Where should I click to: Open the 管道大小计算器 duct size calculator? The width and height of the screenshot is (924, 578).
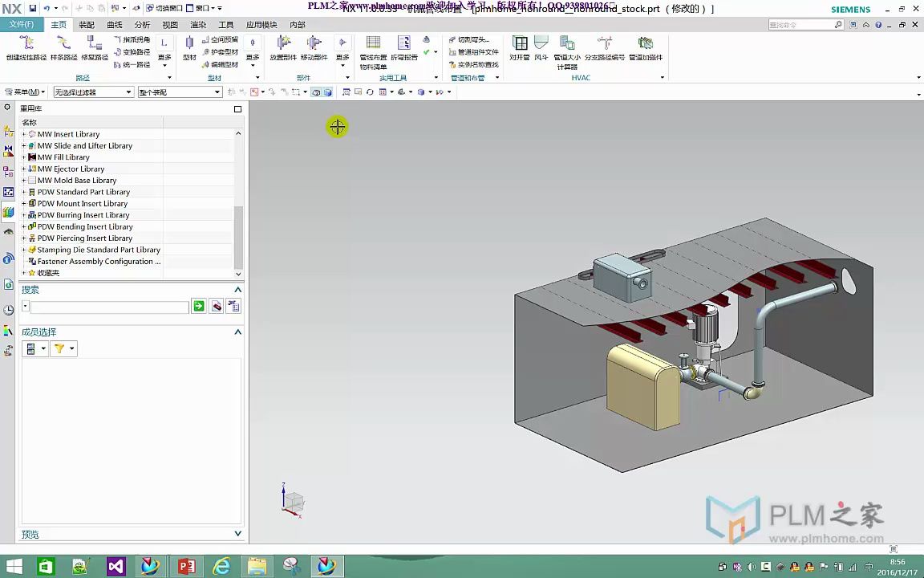[567, 52]
